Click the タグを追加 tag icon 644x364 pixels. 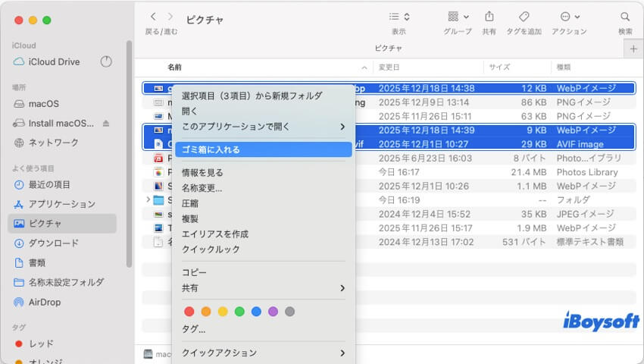[x=524, y=17]
